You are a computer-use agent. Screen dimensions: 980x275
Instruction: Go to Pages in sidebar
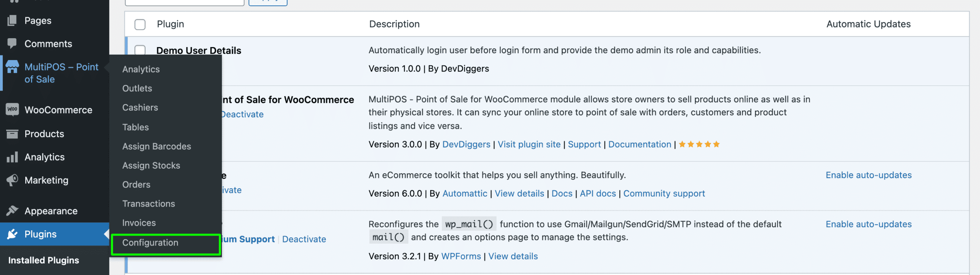pos(38,21)
